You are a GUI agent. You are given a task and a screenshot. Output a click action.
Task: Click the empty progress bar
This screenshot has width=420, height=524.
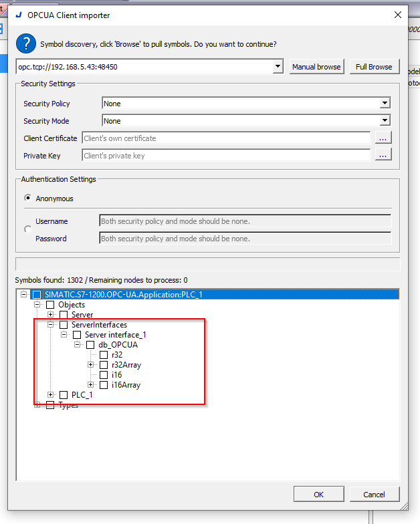click(x=207, y=264)
